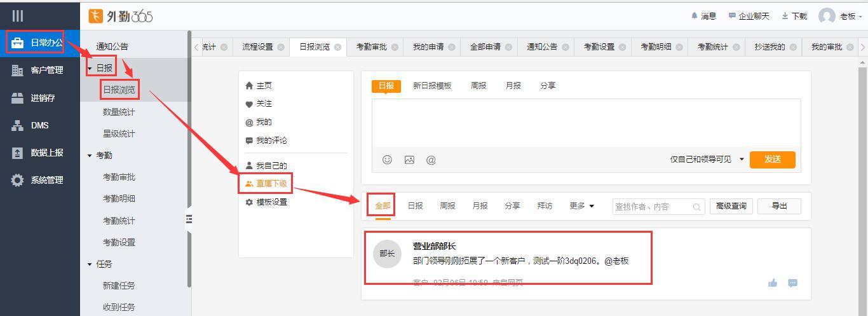This screenshot has width=868, height=316.
Task: Open comments on the 营业部部长 post
Action: tap(792, 283)
